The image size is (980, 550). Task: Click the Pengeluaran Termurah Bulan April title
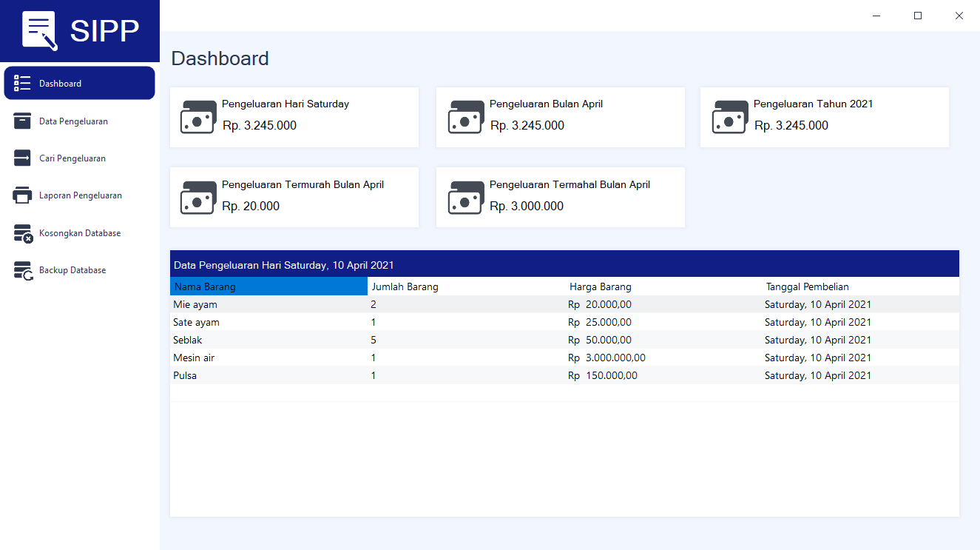303,184
